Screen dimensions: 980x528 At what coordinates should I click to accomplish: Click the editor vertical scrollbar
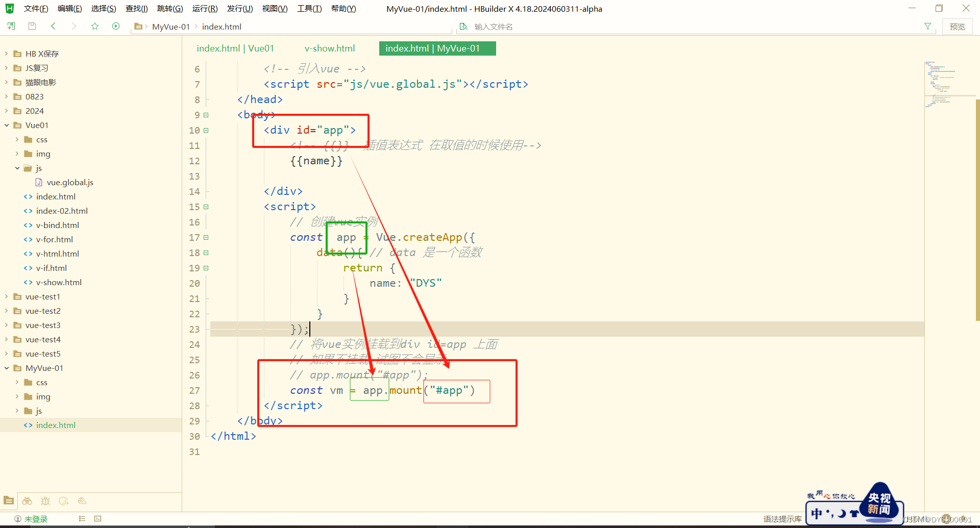977,209
